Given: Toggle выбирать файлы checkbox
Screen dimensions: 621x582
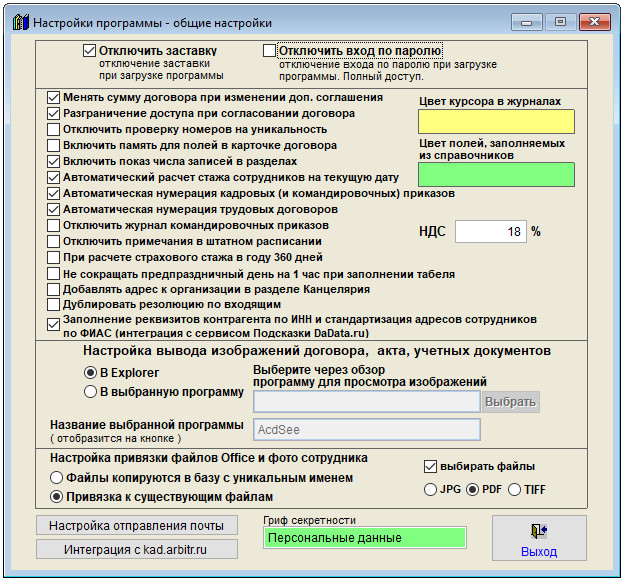Looking at the screenshot, I should [x=431, y=467].
